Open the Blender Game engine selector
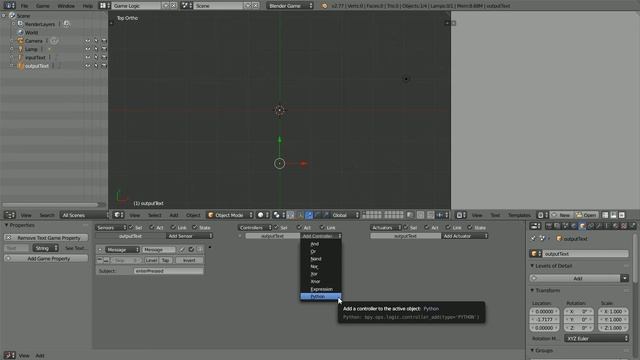Screen dimensions: 640x360 290,6
